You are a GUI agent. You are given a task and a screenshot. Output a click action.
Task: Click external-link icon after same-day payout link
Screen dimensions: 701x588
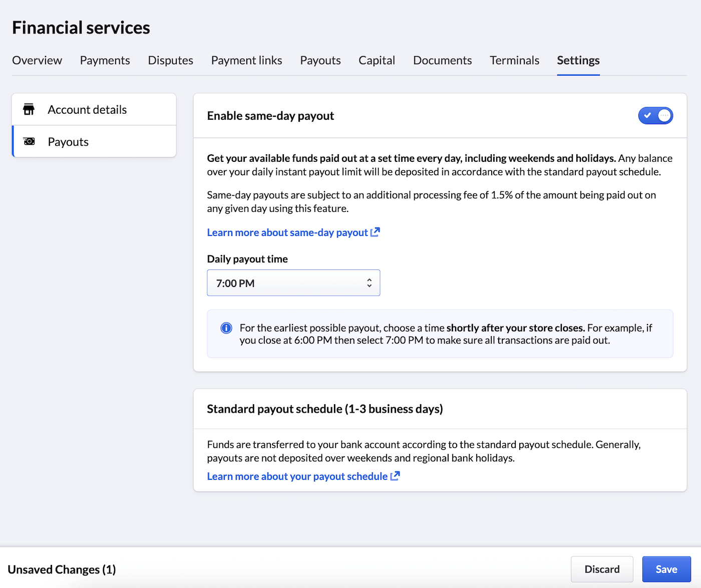[375, 232]
